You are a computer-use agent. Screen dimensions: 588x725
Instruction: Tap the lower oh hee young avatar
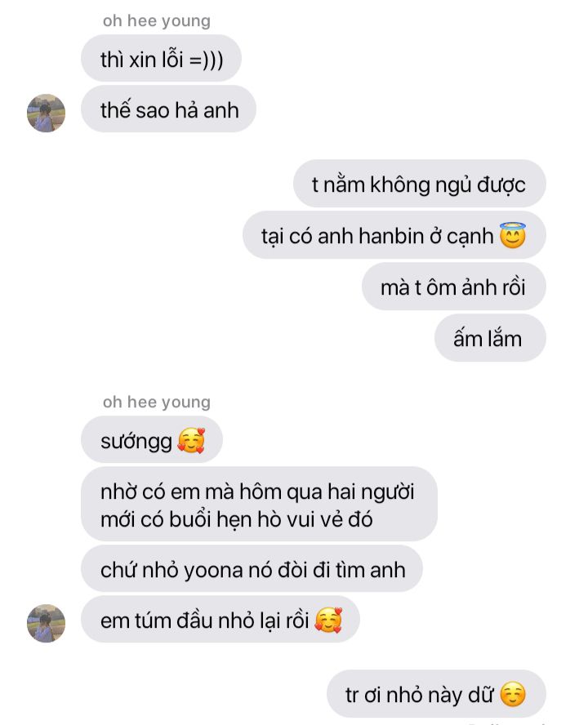tap(46, 623)
